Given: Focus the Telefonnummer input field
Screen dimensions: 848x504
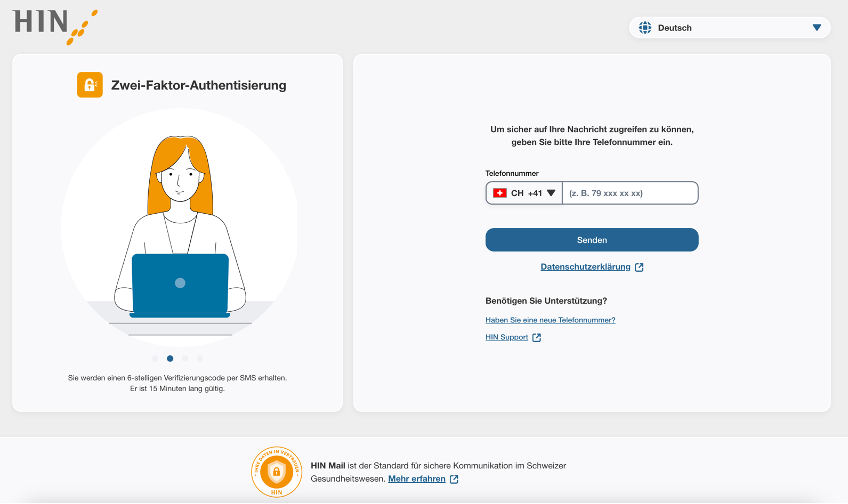Looking at the screenshot, I should point(630,193).
